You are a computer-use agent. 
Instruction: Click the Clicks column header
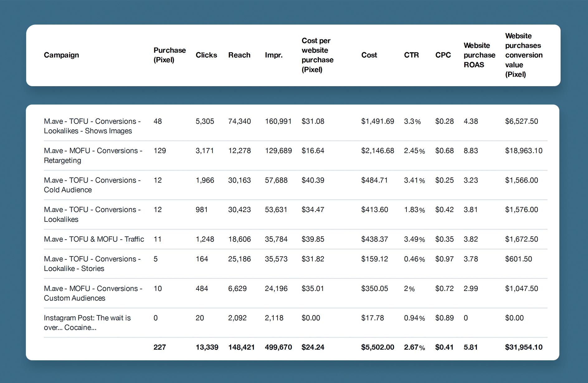click(x=206, y=55)
